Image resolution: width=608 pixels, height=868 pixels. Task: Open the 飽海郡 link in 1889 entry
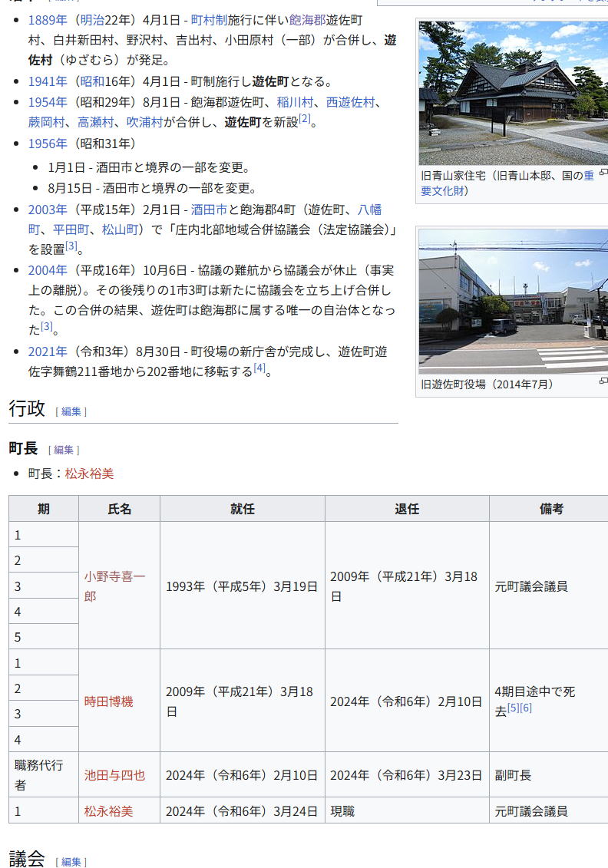pyautogui.click(x=307, y=20)
